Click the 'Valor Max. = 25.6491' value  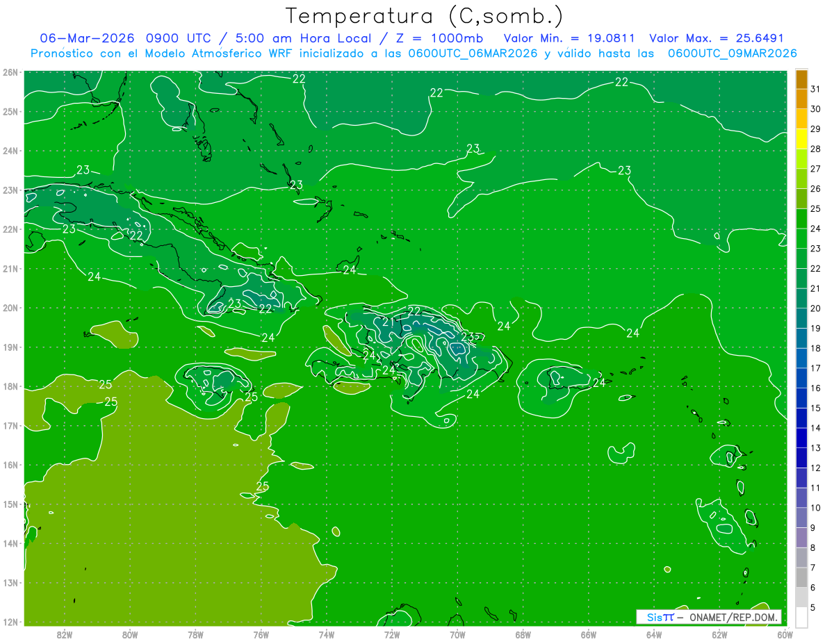tap(717, 38)
